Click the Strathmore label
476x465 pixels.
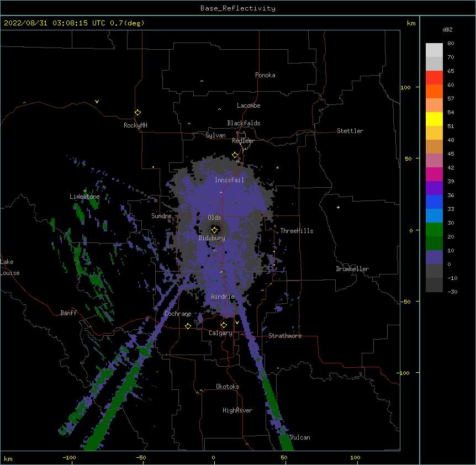(x=285, y=336)
